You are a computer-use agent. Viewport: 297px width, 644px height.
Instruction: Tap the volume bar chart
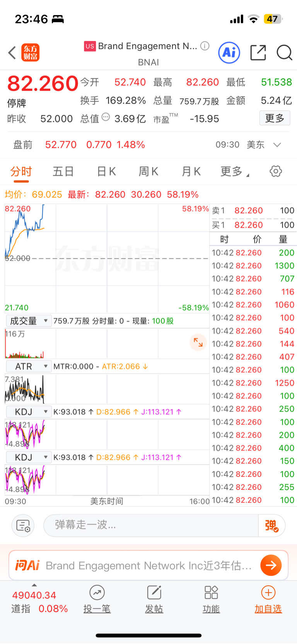(107, 343)
